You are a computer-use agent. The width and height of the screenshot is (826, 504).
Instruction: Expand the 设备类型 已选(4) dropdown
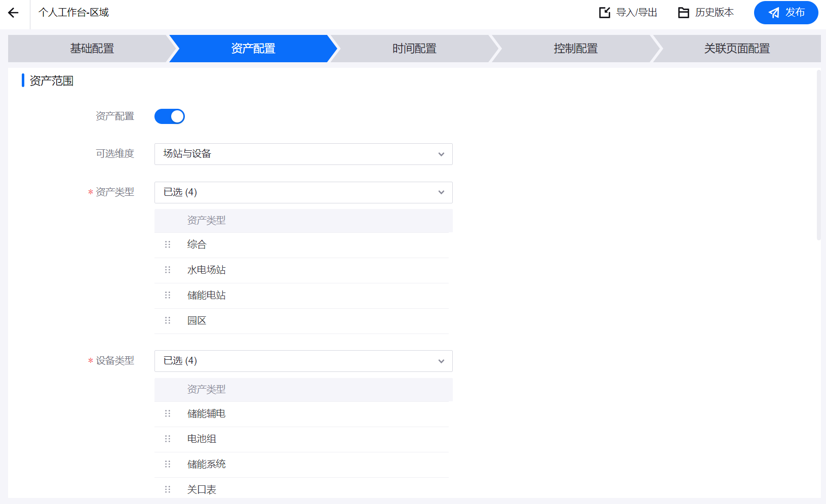click(x=303, y=361)
